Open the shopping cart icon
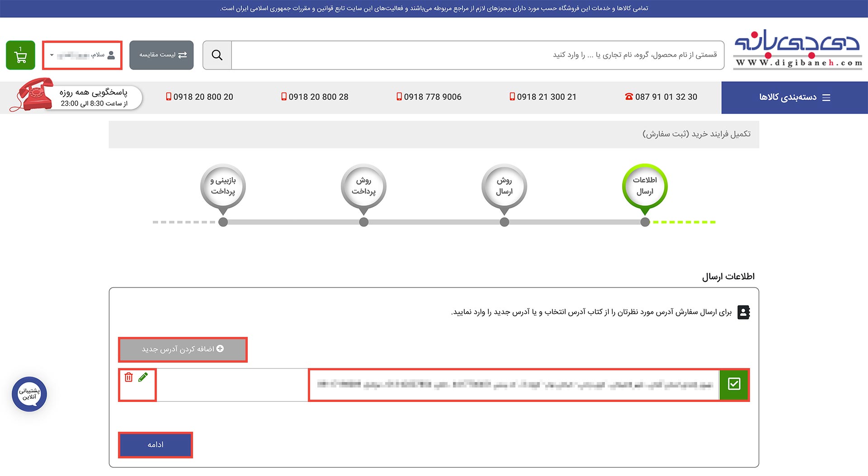The height and width of the screenshot is (476, 868). coord(21,55)
